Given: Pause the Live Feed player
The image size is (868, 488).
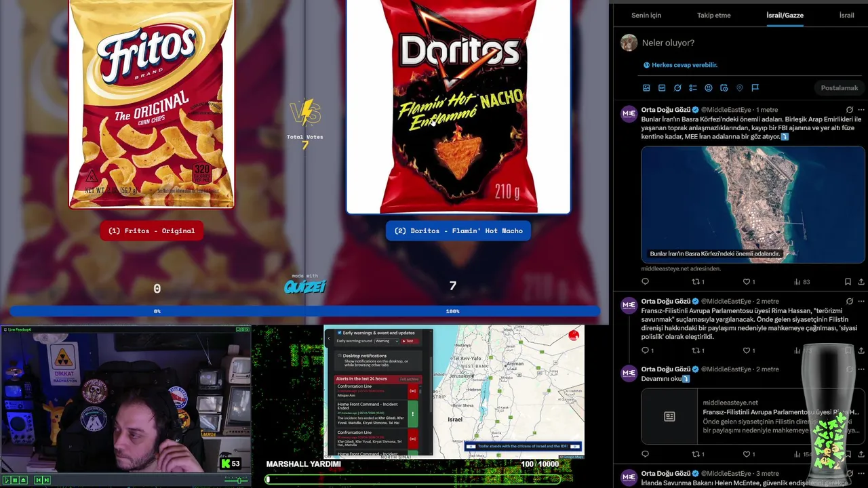Looking at the screenshot, I should click(15, 480).
